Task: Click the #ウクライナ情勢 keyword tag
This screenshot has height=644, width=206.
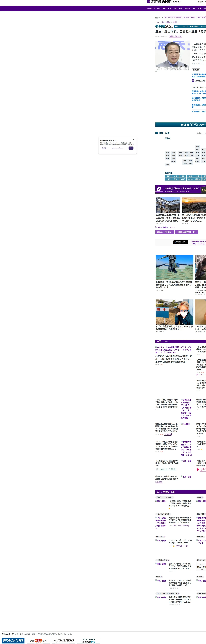Action: coord(189,18)
